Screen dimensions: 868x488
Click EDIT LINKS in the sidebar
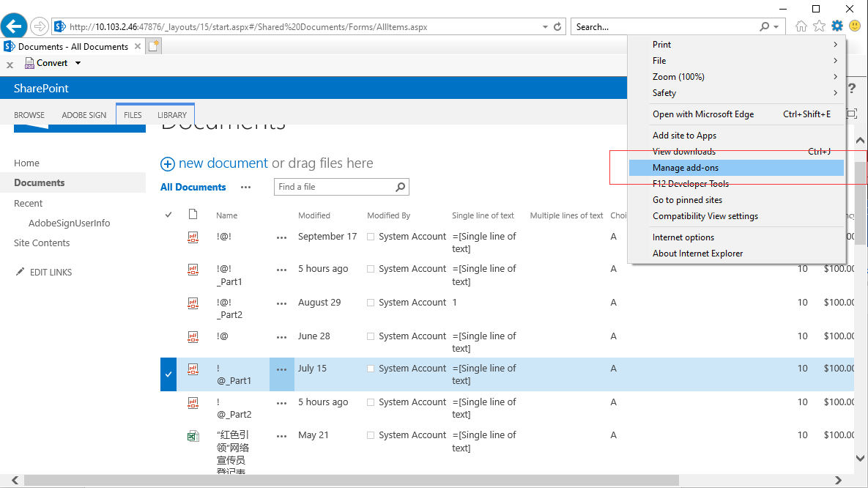tap(51, 273)
